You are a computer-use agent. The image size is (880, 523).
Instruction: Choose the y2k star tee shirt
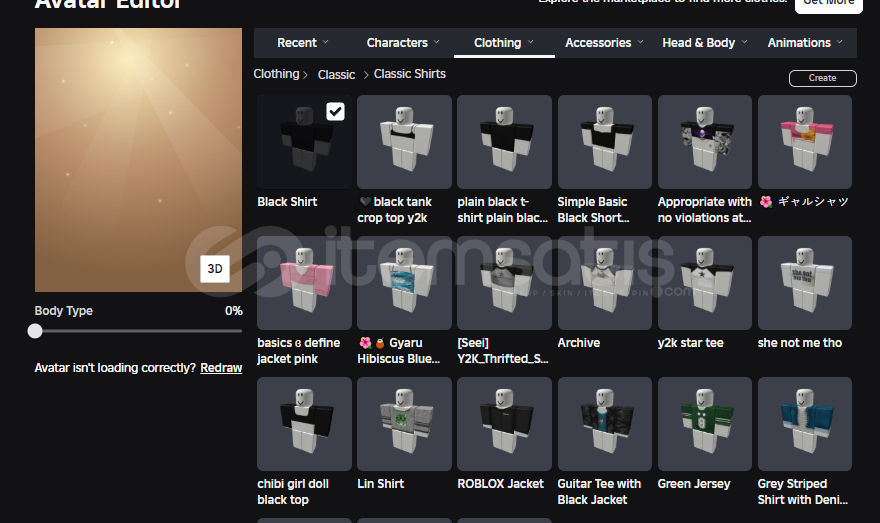704,283
